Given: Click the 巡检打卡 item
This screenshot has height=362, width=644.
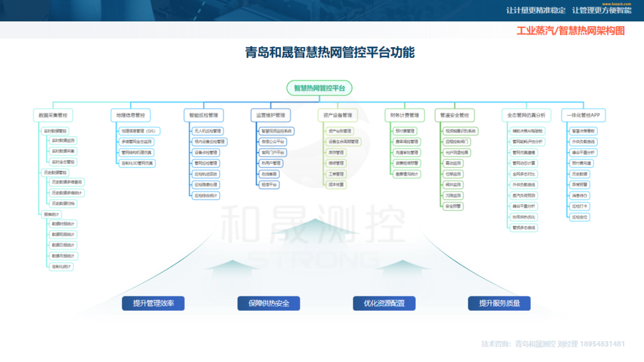Looking at the screenshot, I should pos(580,206).
